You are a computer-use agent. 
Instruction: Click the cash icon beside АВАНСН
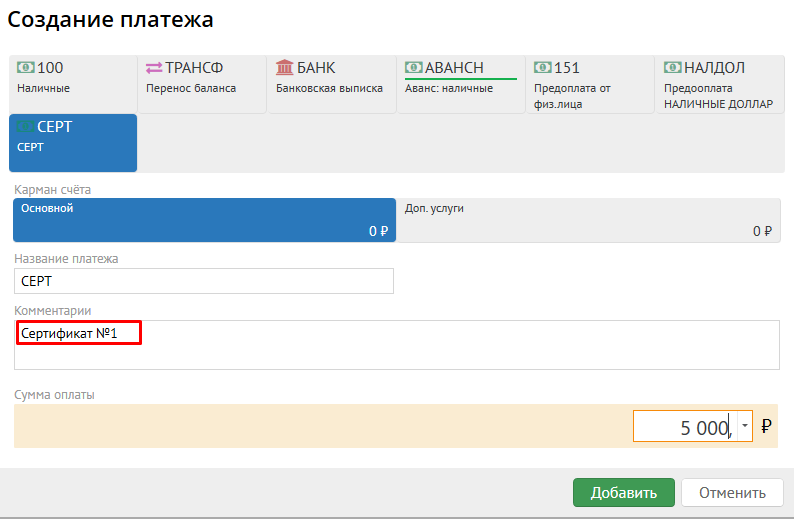(414, 67)
